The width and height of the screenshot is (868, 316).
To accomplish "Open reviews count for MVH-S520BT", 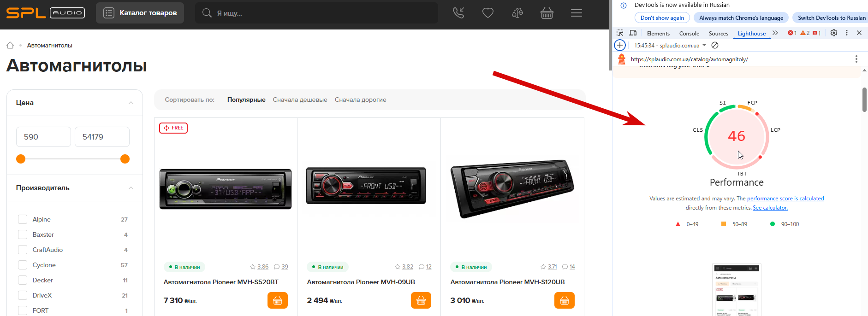I will click(x=281, y=267).
